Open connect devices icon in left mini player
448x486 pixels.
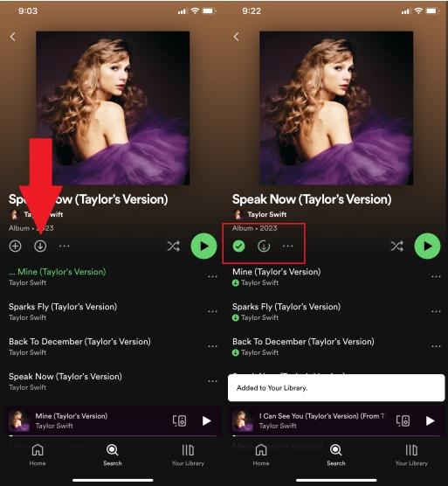point(179,420)
